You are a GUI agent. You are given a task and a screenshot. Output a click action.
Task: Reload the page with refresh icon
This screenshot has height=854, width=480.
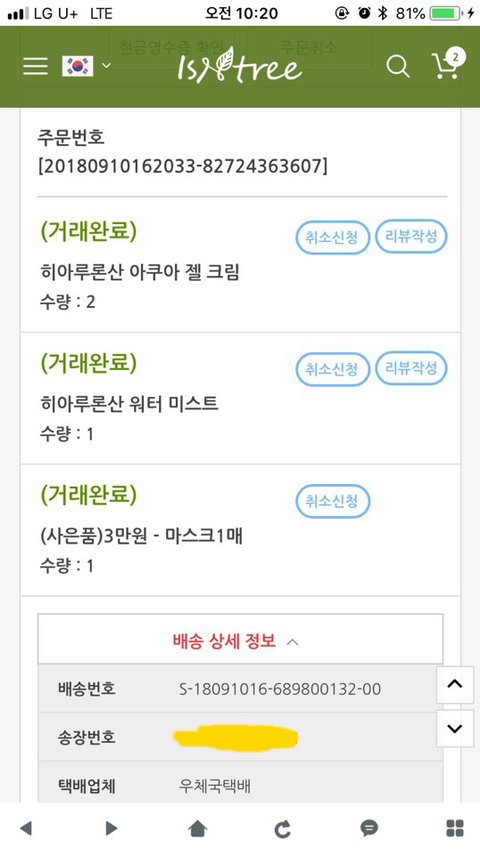[282, 829]
